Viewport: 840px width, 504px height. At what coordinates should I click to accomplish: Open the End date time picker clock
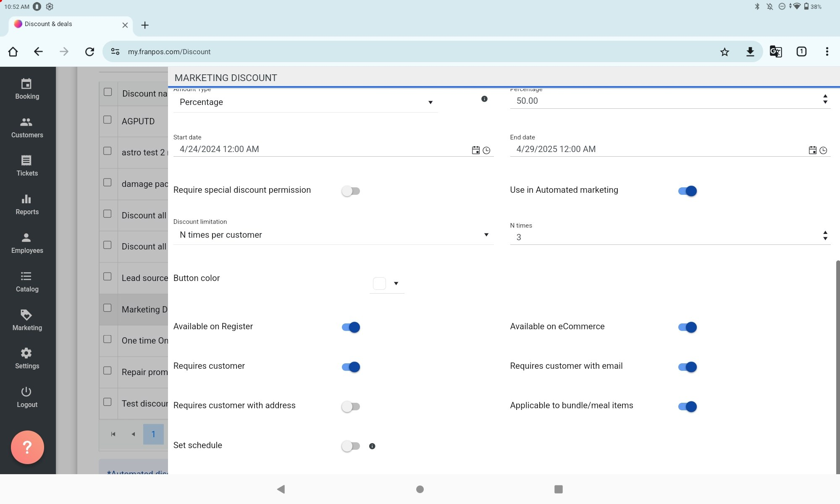pyautogui.click(x=823, y=150)
